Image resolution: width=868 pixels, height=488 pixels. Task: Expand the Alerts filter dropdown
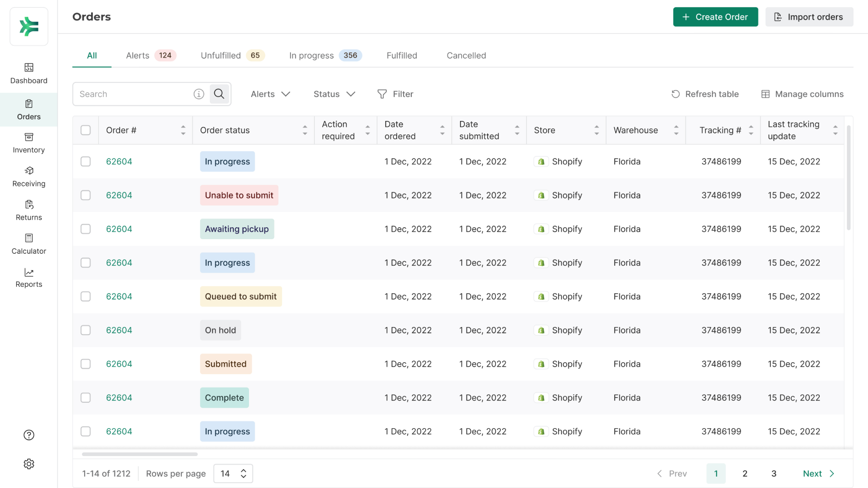click(x=270, y=94)
